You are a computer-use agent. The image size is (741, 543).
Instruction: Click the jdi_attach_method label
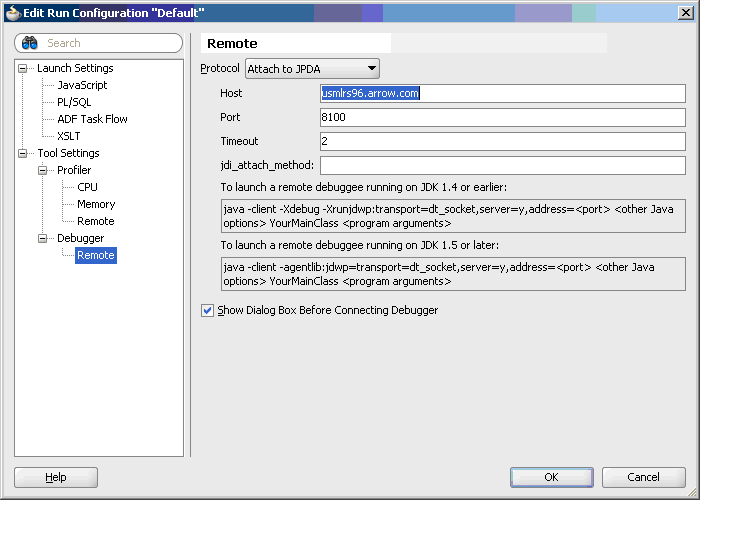tap(267, 165)
